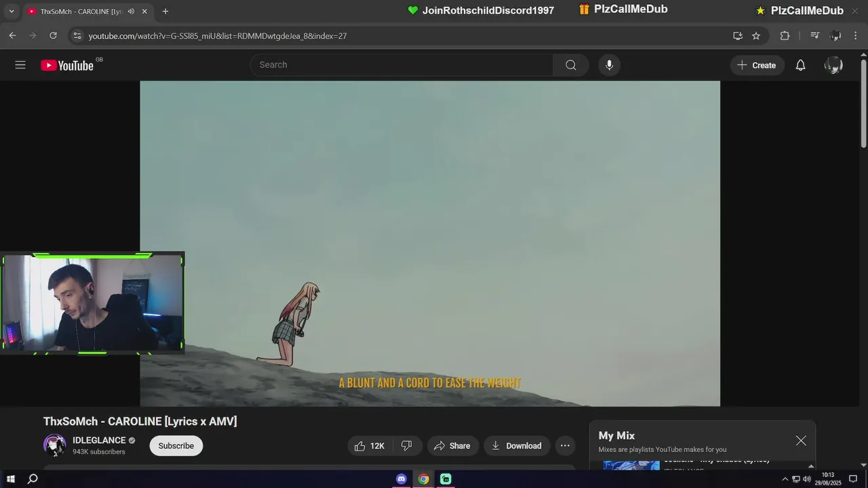
Task: Switch to Chrome in the taskbar
Action: [423, 479]
